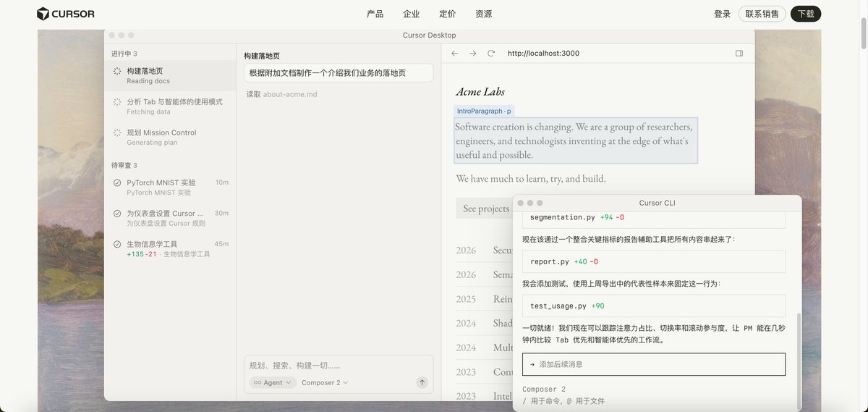The width and height of the screenshot is (868, 412).
Task: Click the 待审查 3 section header
Action: (124, 165)
